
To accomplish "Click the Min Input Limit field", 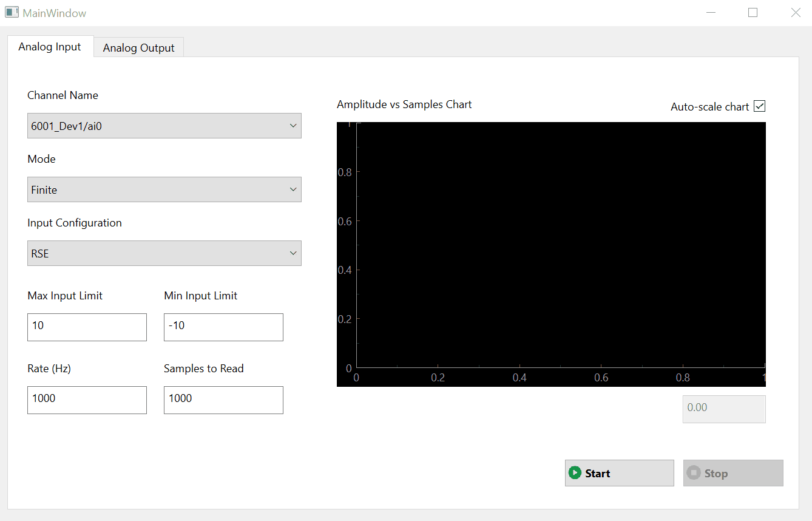I will 223,327.
